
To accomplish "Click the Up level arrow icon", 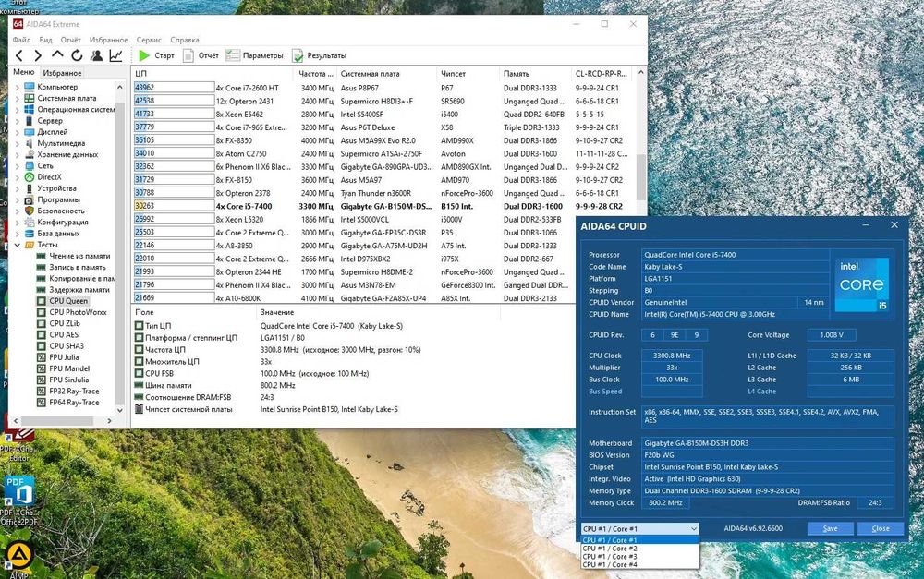I will [57, 54].
